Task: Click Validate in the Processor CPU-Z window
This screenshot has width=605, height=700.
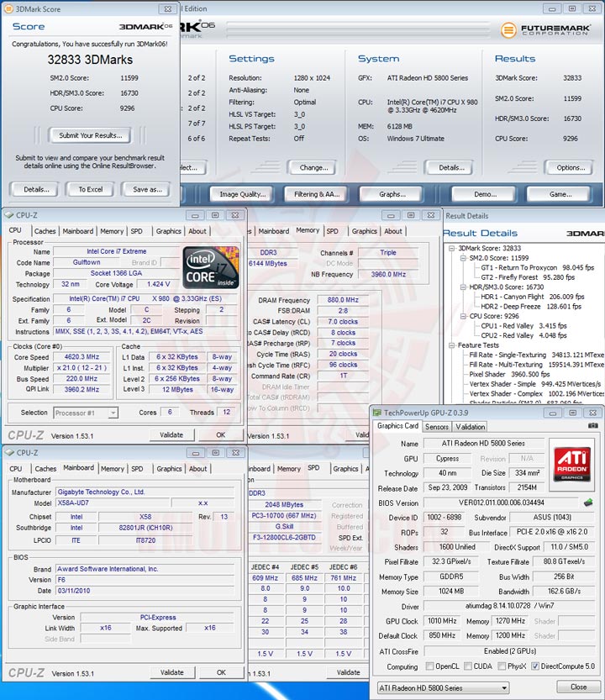Action: tap(171, 434)
